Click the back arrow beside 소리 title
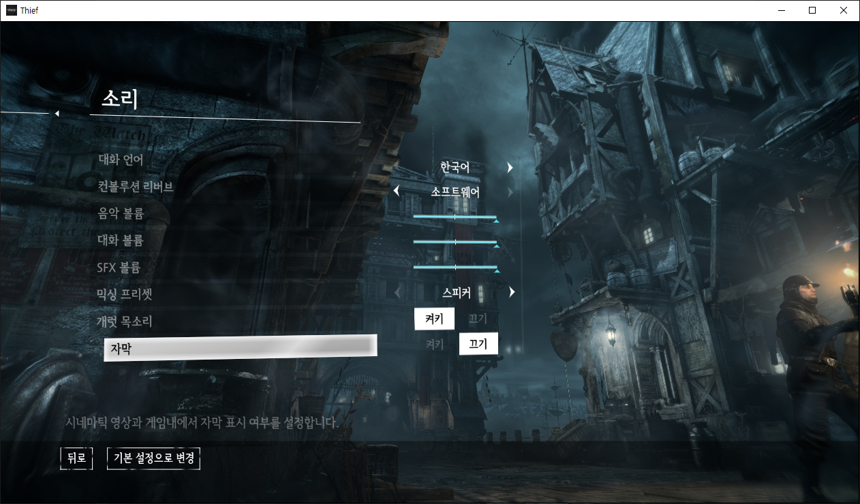Screen dimensions: 860x504 pos(57,113)
